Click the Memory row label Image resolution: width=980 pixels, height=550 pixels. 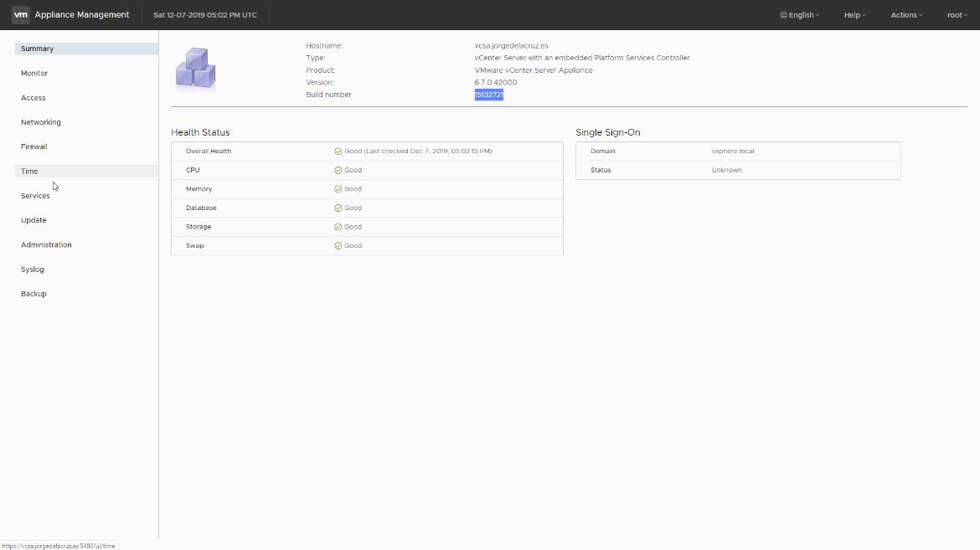[x=199, y=188]
